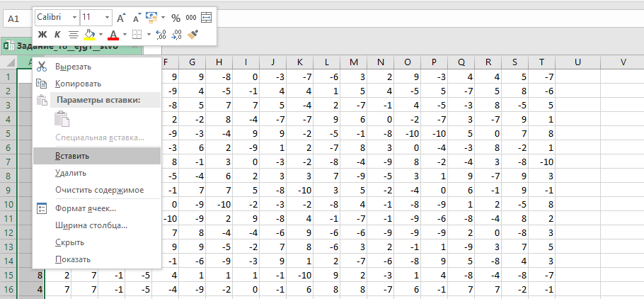Apply percent style format
This screenshot has width=644, height=299.
(176, 17)
